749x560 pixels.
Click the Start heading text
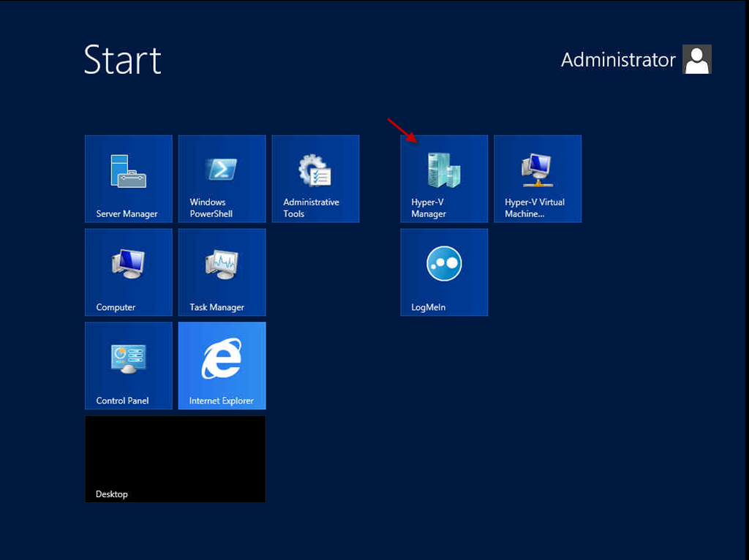click(122, 60)
